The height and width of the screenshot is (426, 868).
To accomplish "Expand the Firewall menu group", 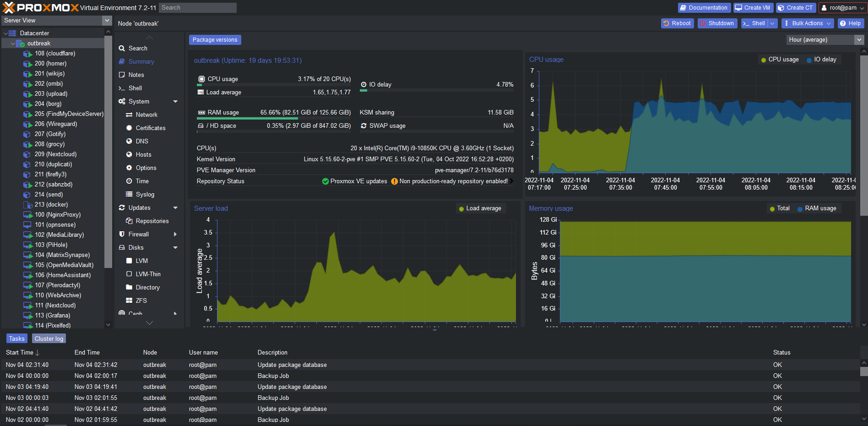I will pos(175,234).
